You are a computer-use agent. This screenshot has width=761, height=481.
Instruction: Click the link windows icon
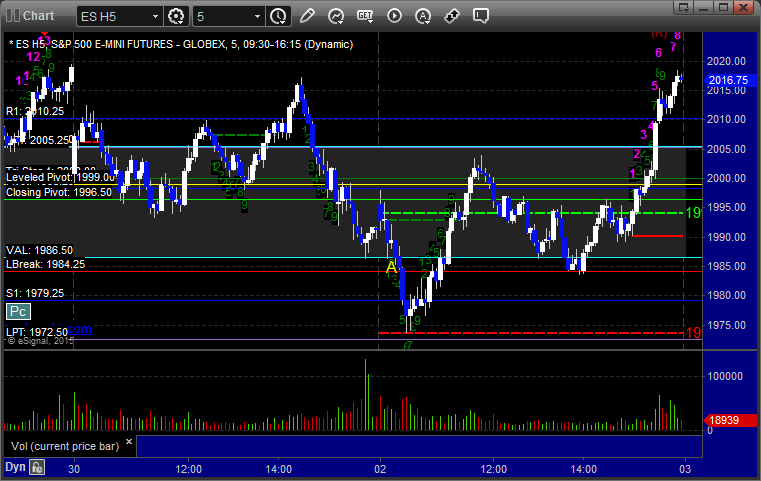452,16
